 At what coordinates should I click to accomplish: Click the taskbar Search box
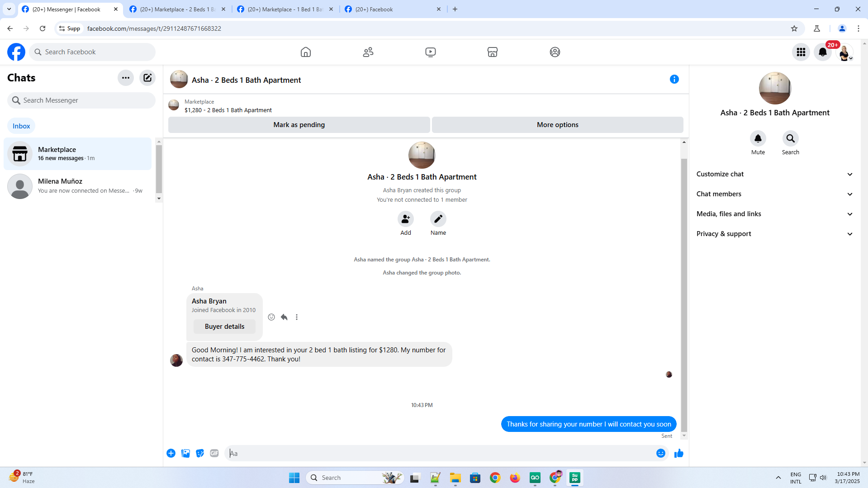tap(355, 478)
